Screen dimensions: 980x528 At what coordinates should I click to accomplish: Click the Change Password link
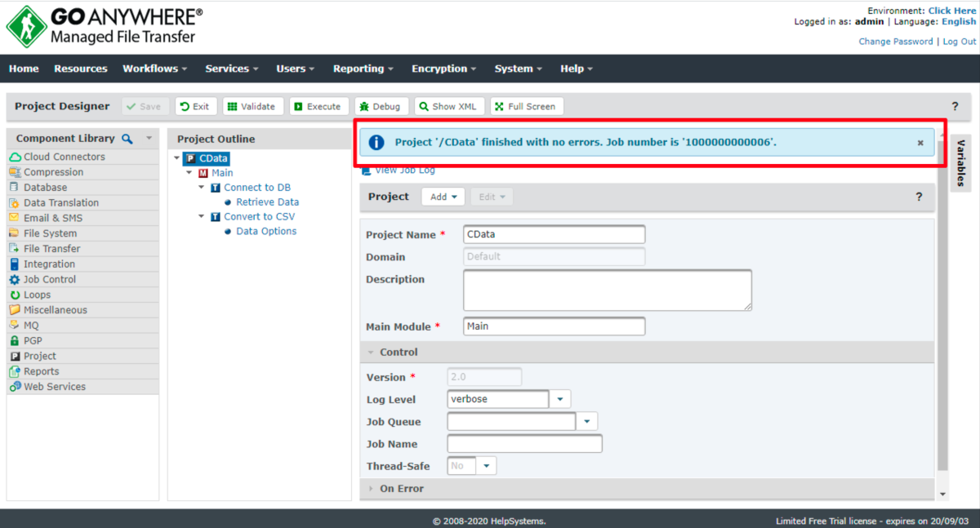(x=895, y=42)
